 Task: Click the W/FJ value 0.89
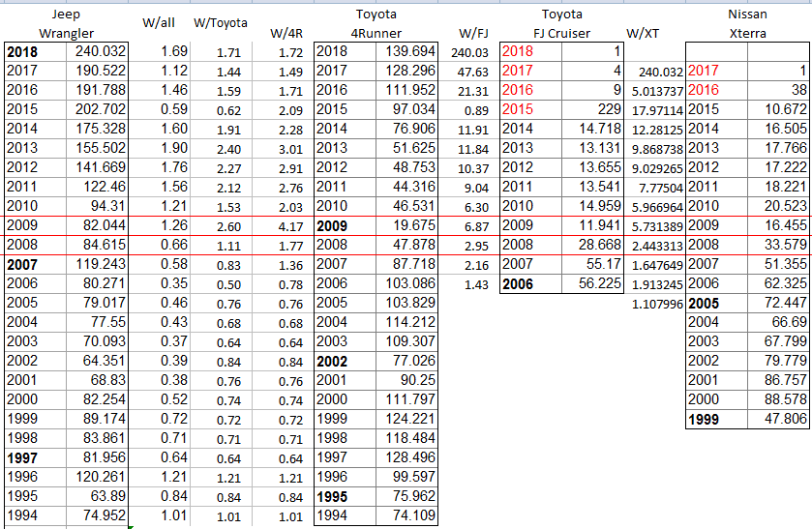point(476,111)
